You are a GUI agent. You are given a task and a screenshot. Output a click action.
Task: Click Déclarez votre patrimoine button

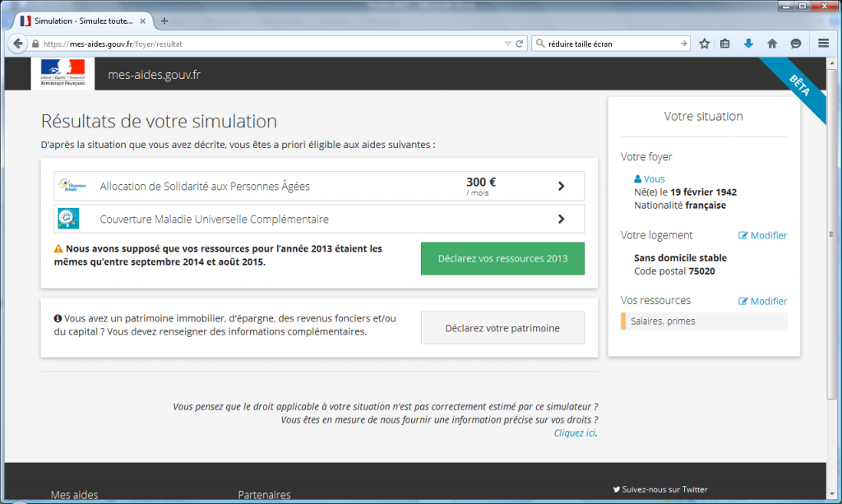(x=502, y=327)
